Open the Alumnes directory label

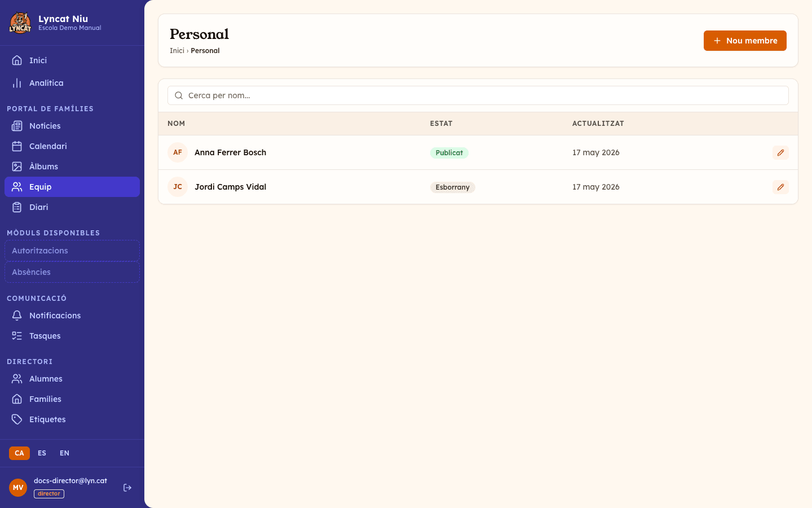coord(46,379)
